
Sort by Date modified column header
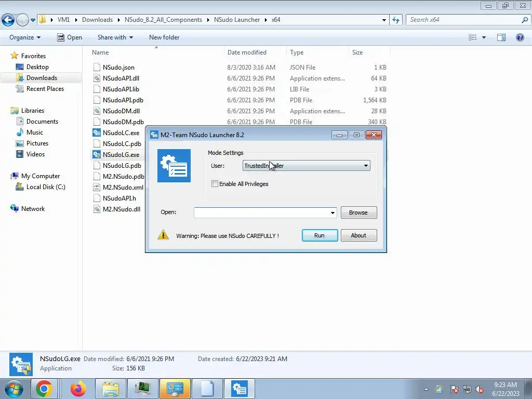pyautogui.click(x=247, y=52)
